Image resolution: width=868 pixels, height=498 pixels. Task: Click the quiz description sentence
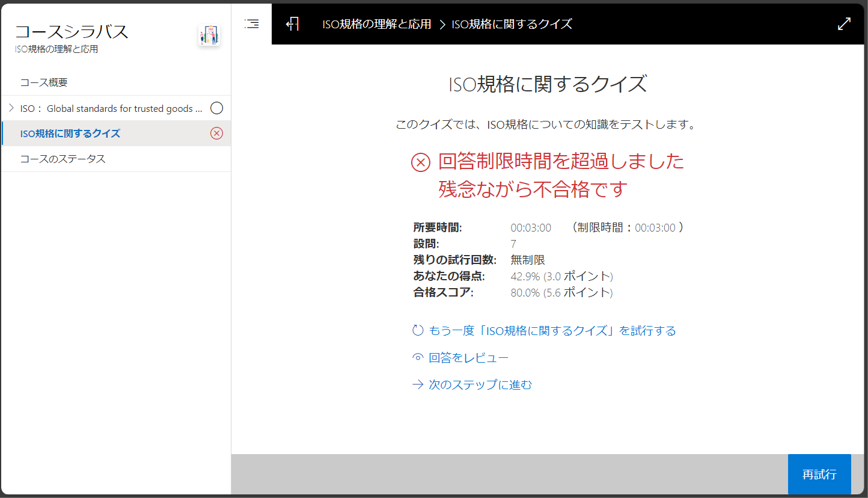(x=546, y=125)
